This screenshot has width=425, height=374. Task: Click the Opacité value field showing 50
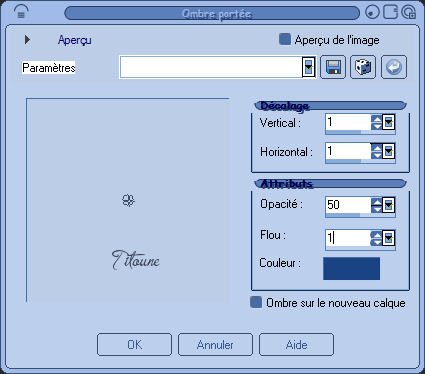click(x=348, y=205)
